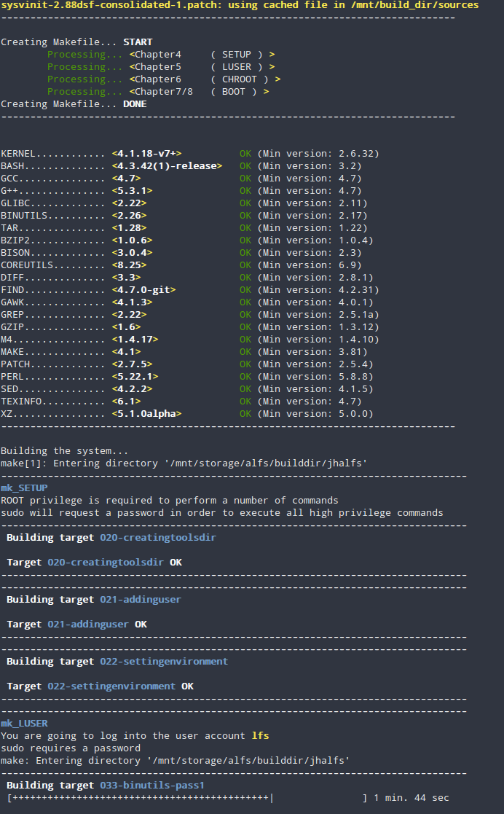504x814 pixels.
Task: Click the 'Building the system...' line
Action: (x=64, y=451)
